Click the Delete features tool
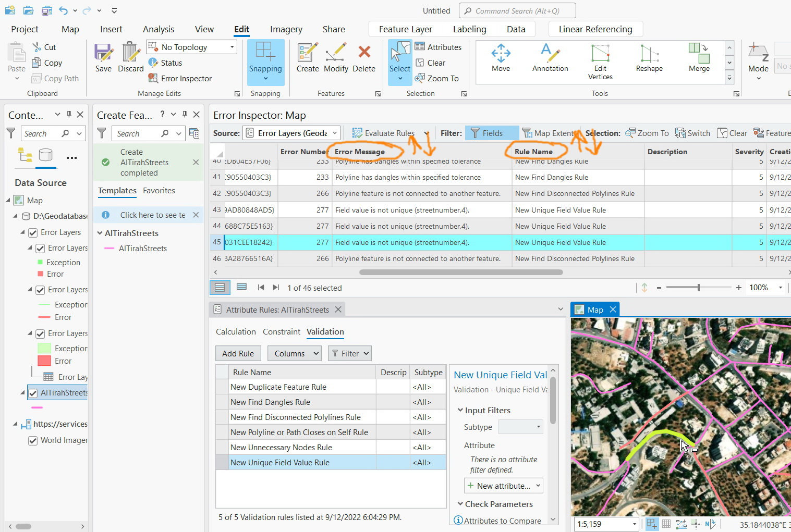Image resolution: width=791 pixels, height=532 pixels. point(364,57)
